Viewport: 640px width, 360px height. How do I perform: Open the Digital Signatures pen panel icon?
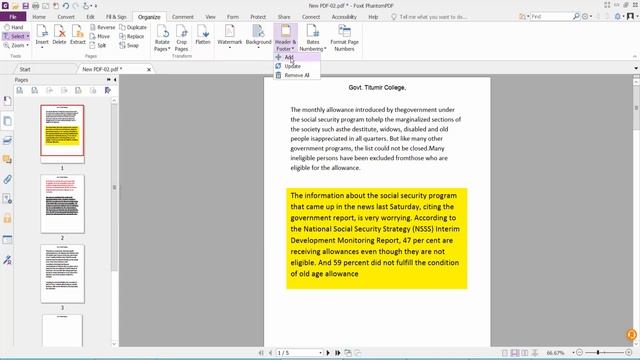7,260
